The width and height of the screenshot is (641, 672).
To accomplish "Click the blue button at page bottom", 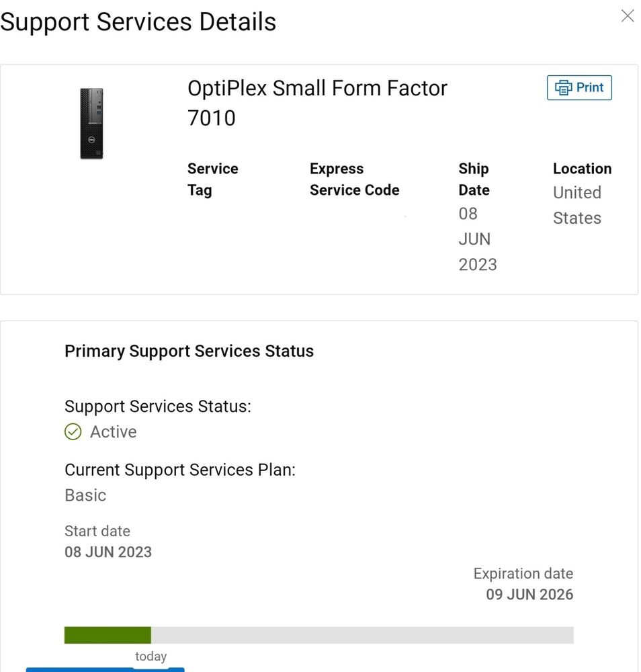I will (x=105, y=669).
